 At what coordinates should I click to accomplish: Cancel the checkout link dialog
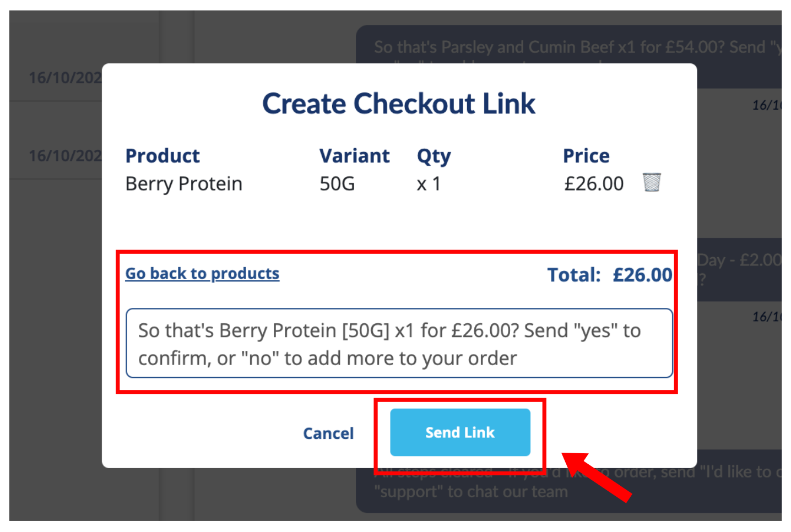click(x=328, y=433)
